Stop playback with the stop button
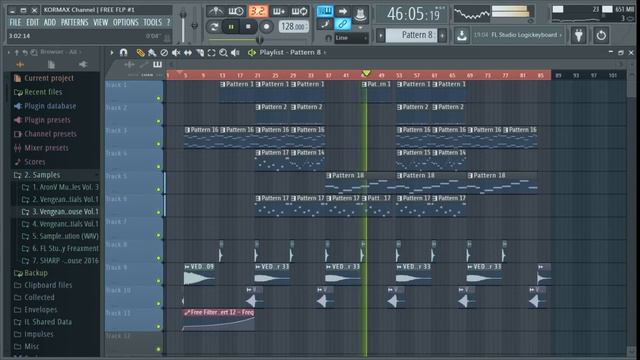This screenshot has width=640, height=360. [248, 27]
